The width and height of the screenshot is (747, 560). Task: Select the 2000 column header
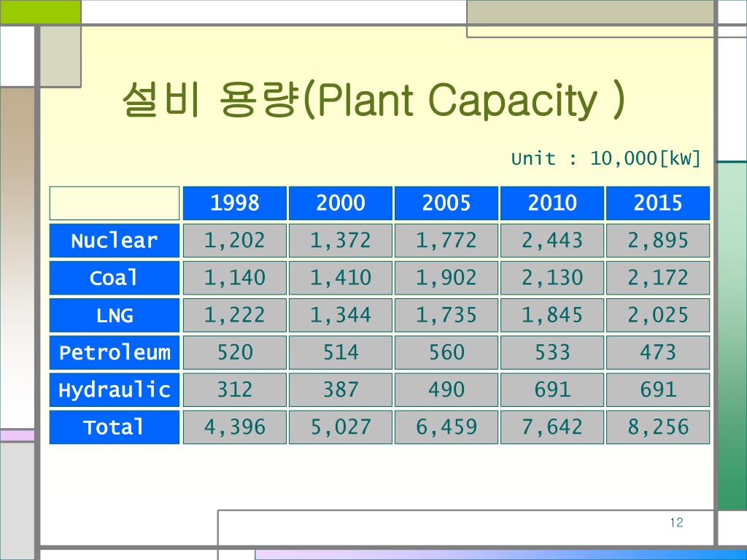[341, 203]
